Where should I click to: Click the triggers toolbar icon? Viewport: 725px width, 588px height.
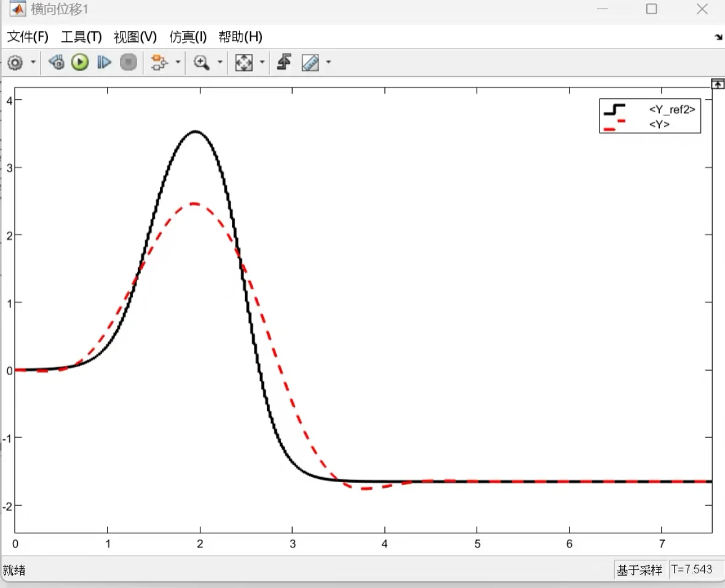(284, 62)
